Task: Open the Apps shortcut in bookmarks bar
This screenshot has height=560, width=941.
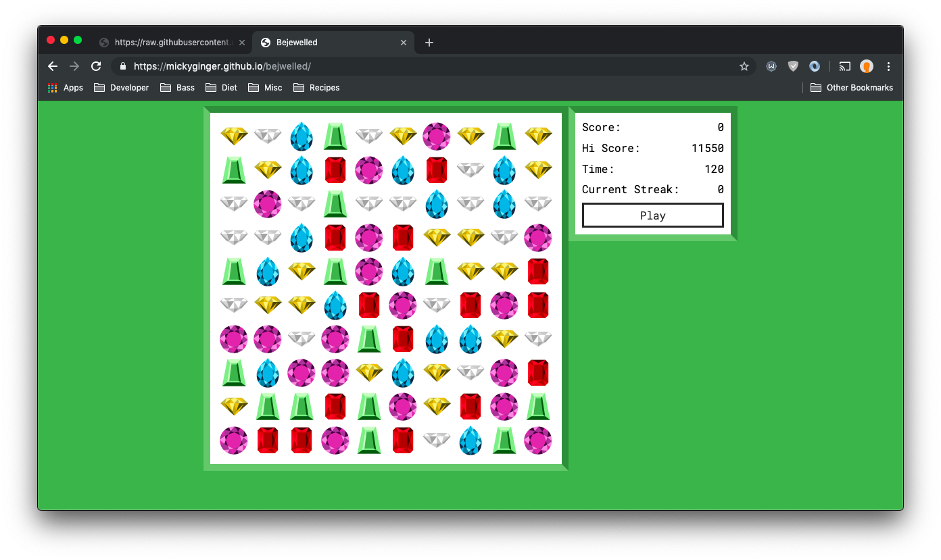Action: pos(66,88)
